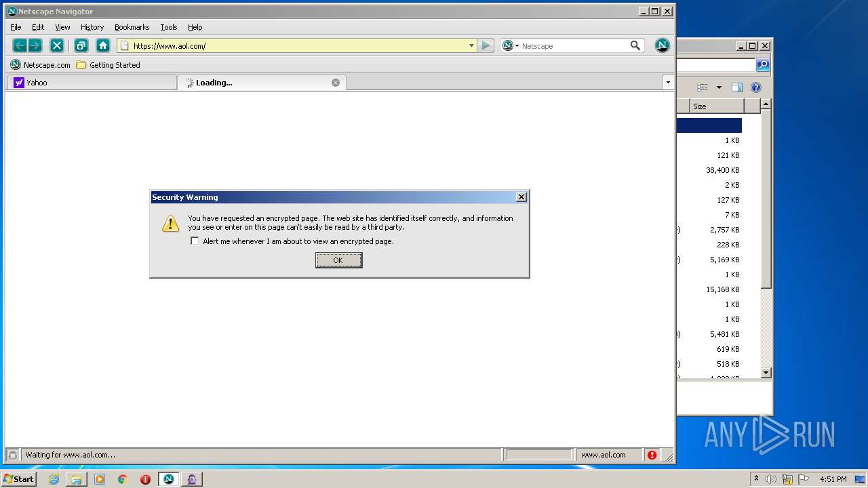Click the 5,481 KB size entry in Explorer

(x=725, y=334)
